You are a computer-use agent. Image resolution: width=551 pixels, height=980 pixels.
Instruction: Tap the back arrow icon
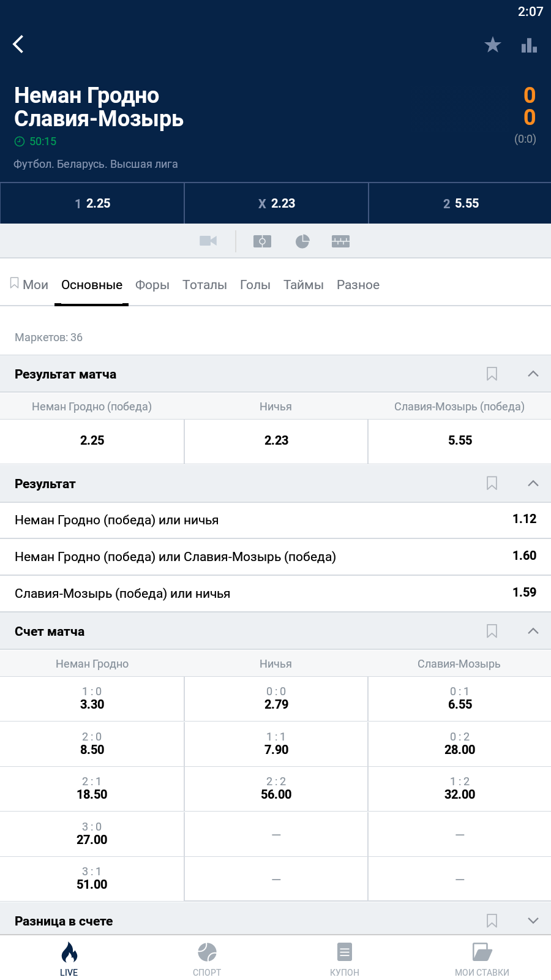pos(18,44)
